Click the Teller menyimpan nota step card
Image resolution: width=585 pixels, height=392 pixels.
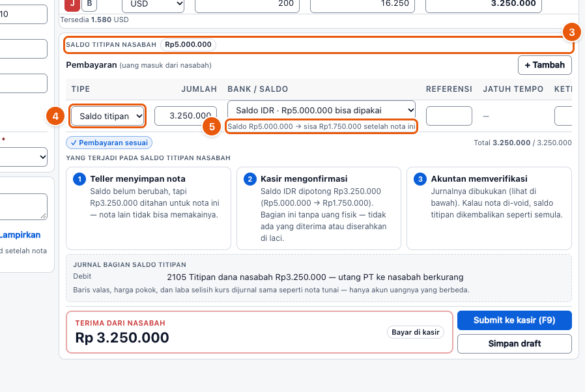tap(149, 208)
